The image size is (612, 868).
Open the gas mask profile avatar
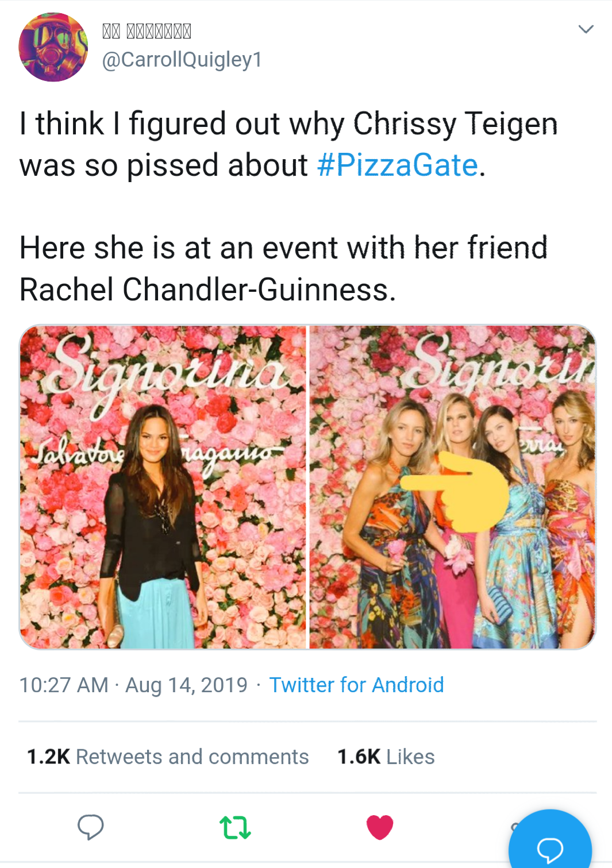53,47
